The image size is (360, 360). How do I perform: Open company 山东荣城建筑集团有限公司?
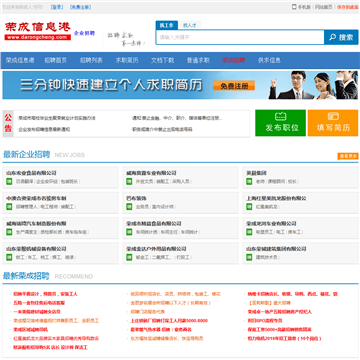pyautogui.click(x=276, y=249)
